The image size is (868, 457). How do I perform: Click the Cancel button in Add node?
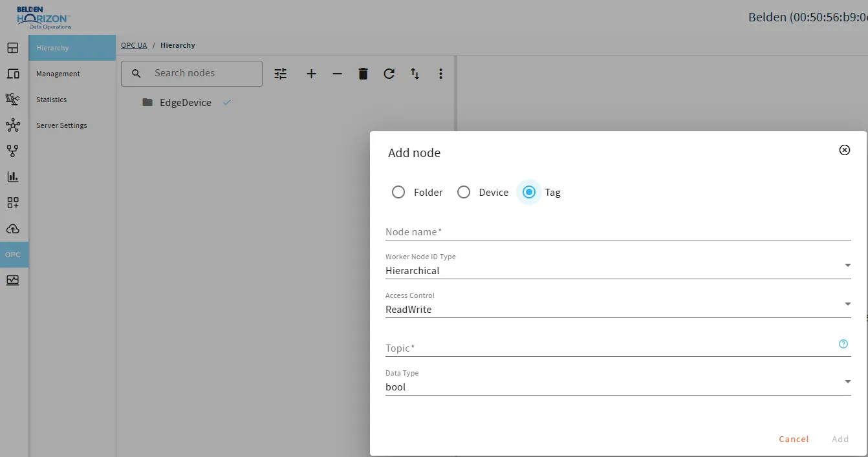tap(794, 439)
